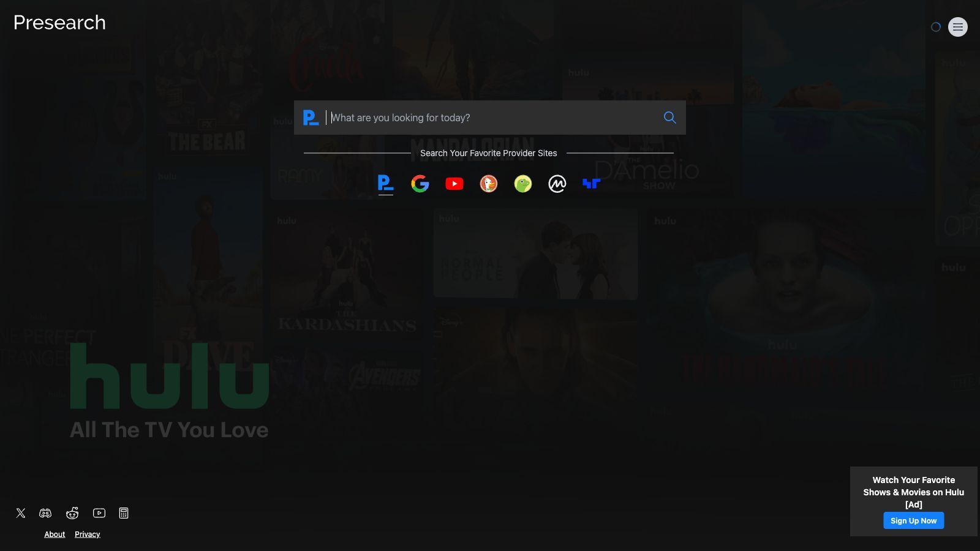Select the Presearch provider icon
The height and width of the screenshot is (551, 980).
tap(385, 183)
